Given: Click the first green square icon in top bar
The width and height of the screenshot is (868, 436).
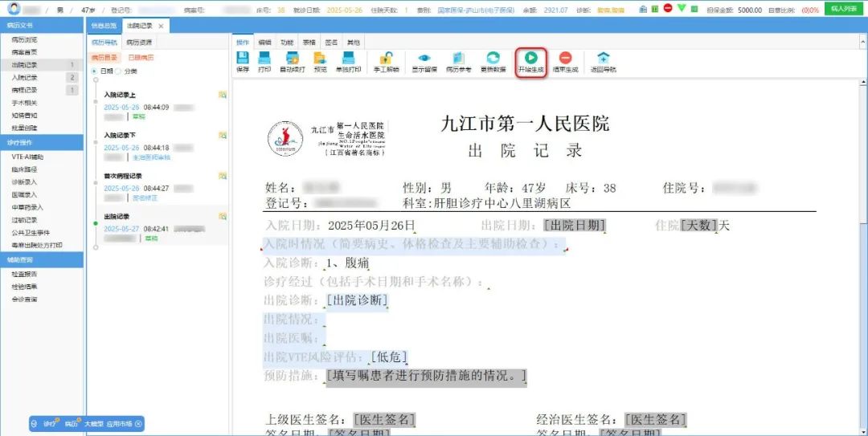Looking at the screenshot, I should (x=656, y=9).
